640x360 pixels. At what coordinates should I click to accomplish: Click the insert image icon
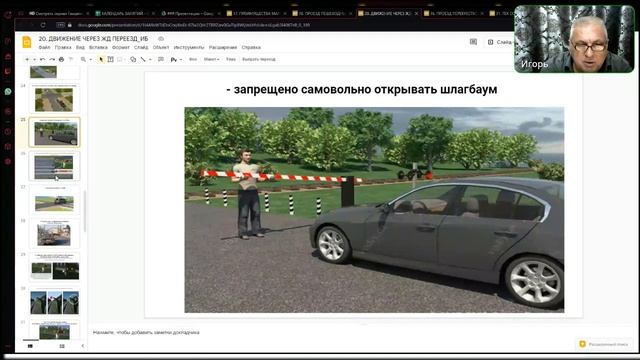(120, 60)
